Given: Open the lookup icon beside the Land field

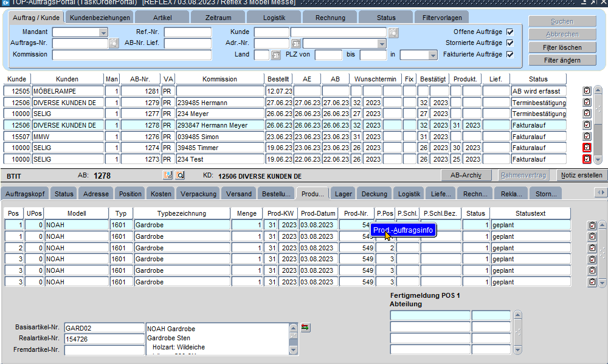Looking at the screenshot, I should (275, 55).
